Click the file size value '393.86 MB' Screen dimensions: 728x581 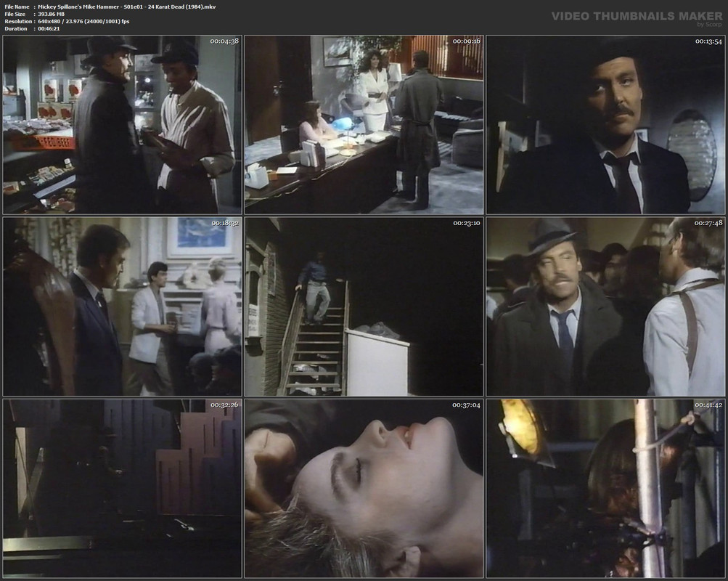[x=51, y=14]
